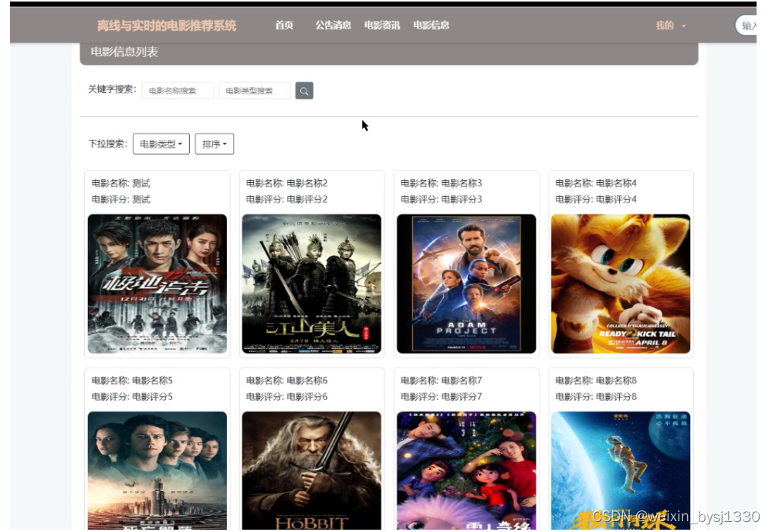Screen dimensions: 772x532
Task: Click the text 电影名称: 电影名称6
Action: [286, 381]
